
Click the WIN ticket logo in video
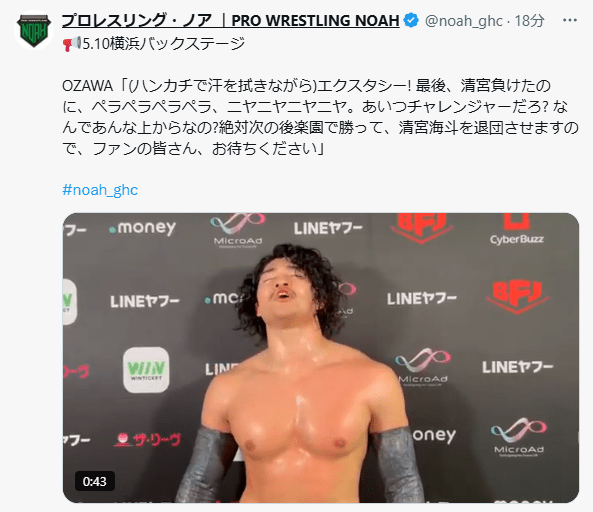tap(146, 370)
